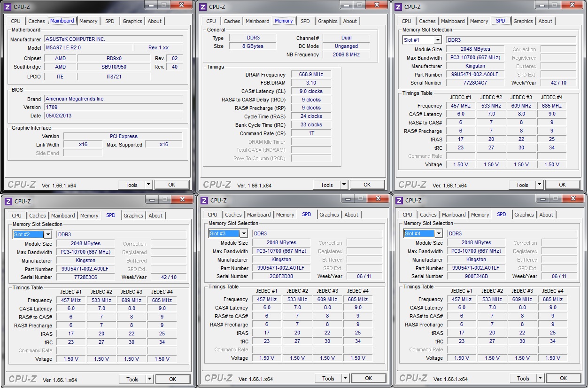Open the Memory tab in the Slot #1 window
Image resolution: width=588 pixels, height=388 pixels.
(x=479, y=21)
